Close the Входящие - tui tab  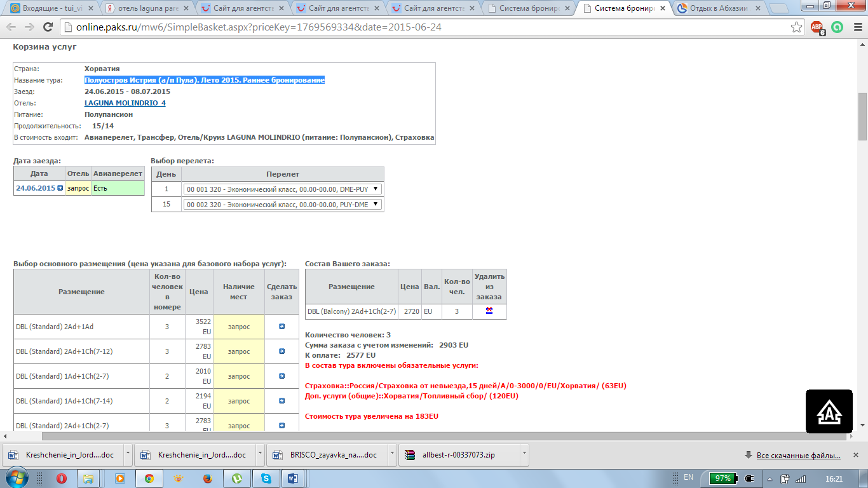click(x=91, y=9)
